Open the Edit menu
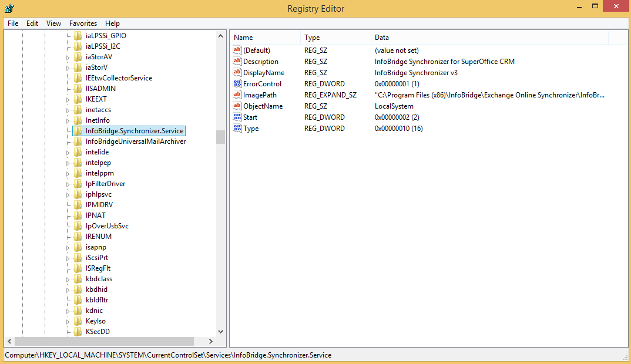Image resolution: width=631 pixels, height=364 pixels. (32, 23)
